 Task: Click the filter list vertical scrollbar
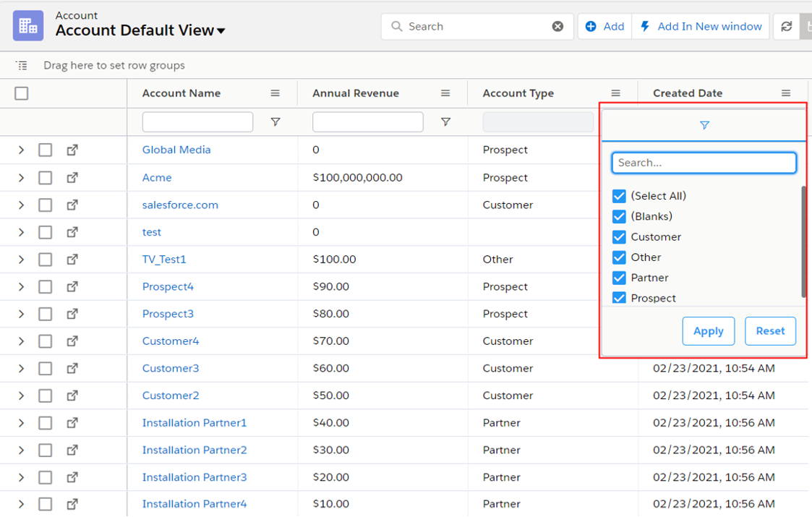point(803,241)
